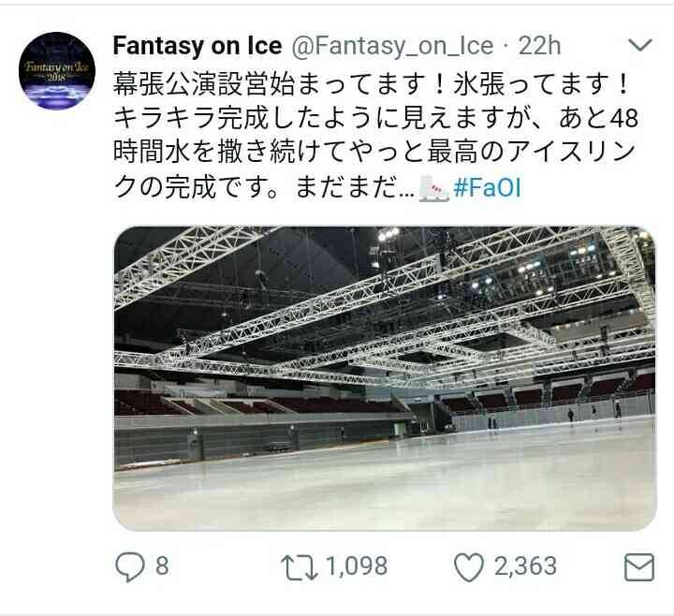Open the @Fantasy_on_Ice handle link
Screen dimensions: 674x616
click(392, 46)
